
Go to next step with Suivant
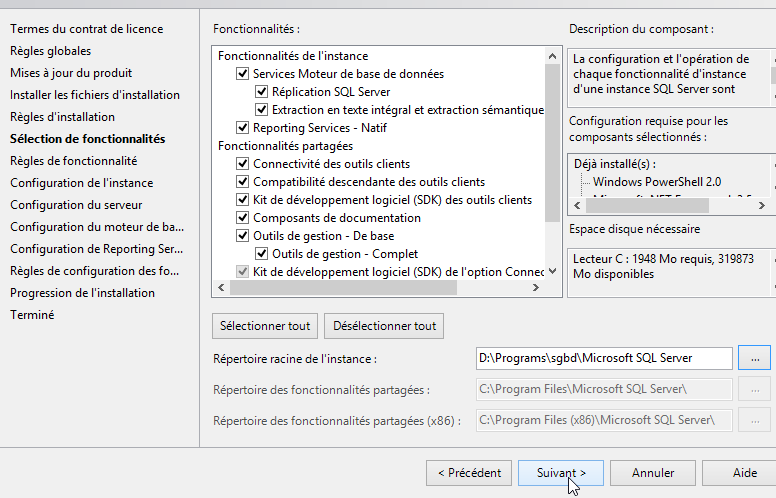coord(560,472)
